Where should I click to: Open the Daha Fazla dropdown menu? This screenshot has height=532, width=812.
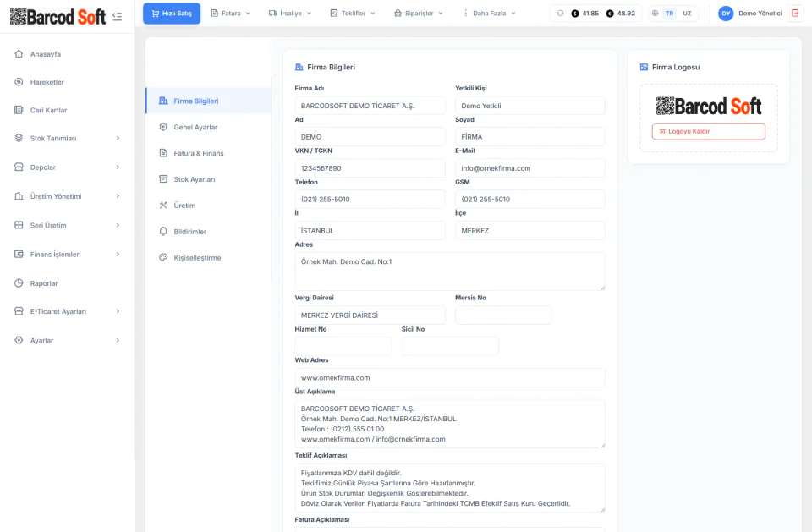tap(489, 14)
